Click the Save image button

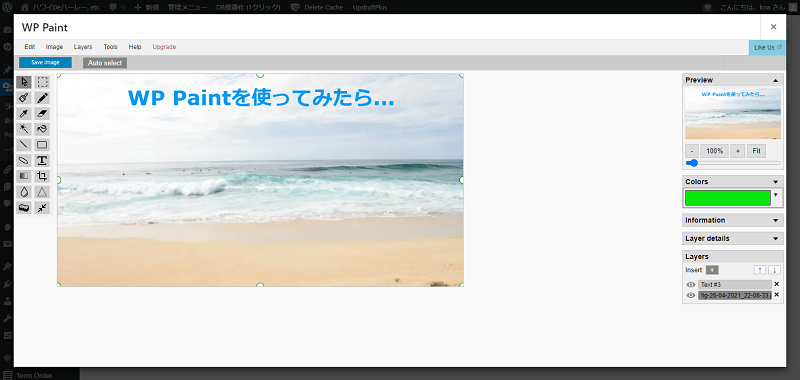point(45,62)
